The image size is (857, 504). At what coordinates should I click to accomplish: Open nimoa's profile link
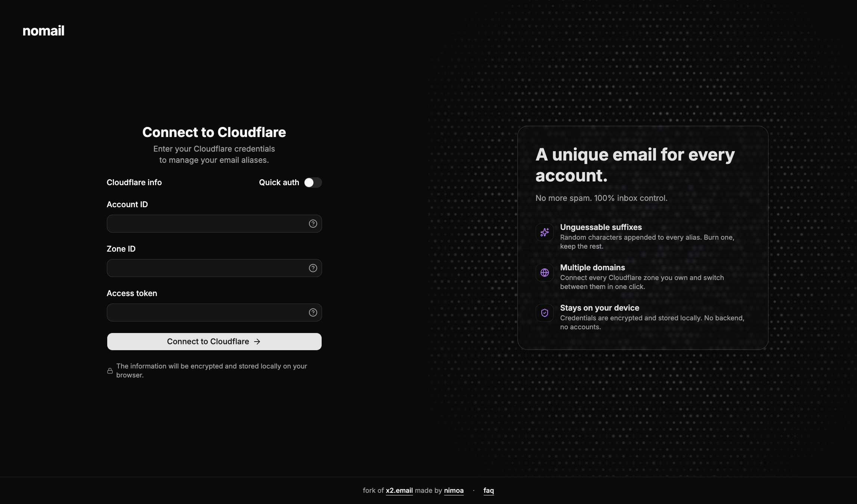pos(454,491)
